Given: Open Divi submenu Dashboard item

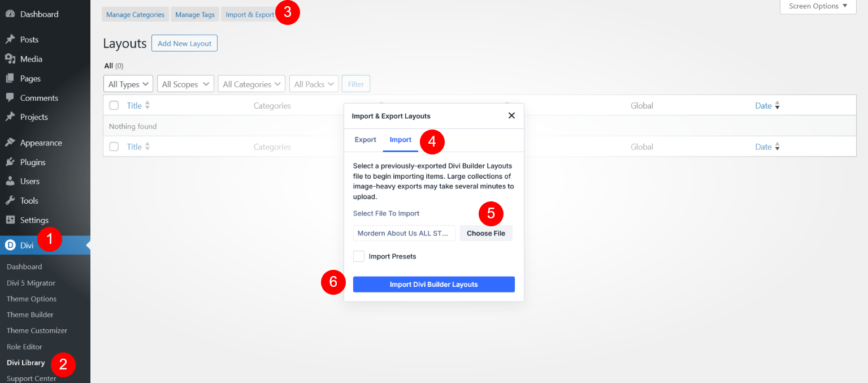Looking at the screenshot, I should 24,266.
